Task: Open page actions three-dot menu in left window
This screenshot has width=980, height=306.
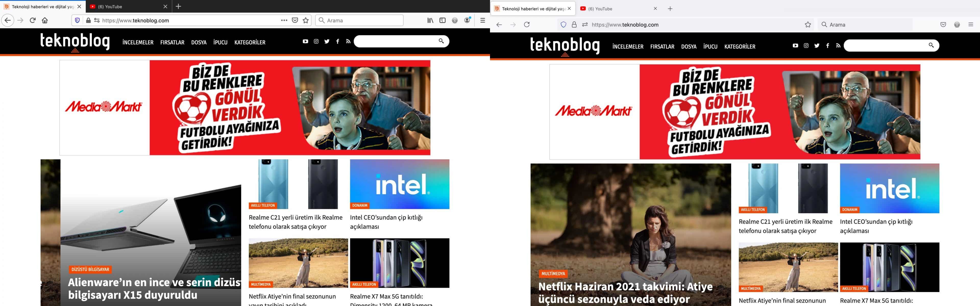Action: (x=284, y=20)
